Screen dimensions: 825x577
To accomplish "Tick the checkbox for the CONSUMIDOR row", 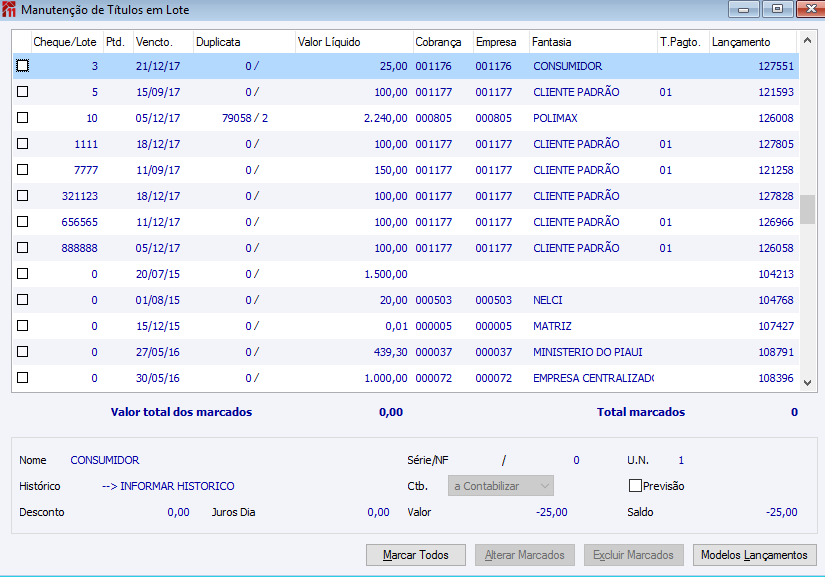I will [x=23, y=66].
